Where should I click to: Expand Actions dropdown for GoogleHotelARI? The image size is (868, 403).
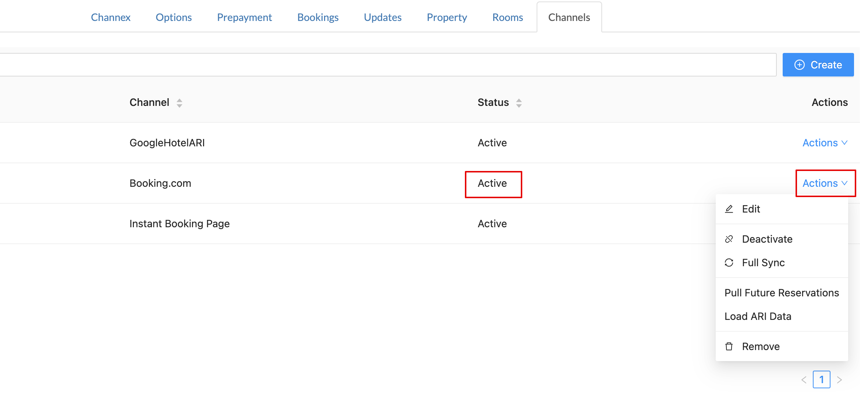pyautogui.click(x=825, y=143)
